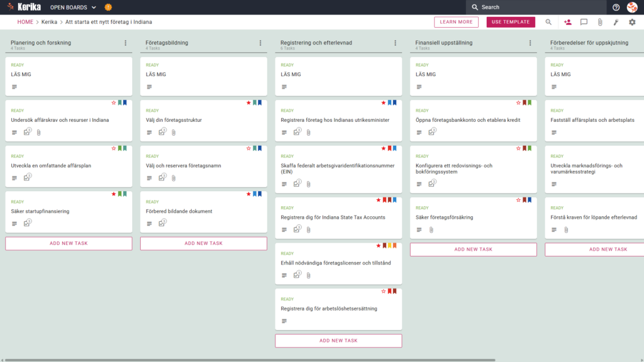Open attachment icon on Förstå kraven för löpande efterlevnad
The height and width of the screenshot is (362, 644).
click(x=566, y=230)
